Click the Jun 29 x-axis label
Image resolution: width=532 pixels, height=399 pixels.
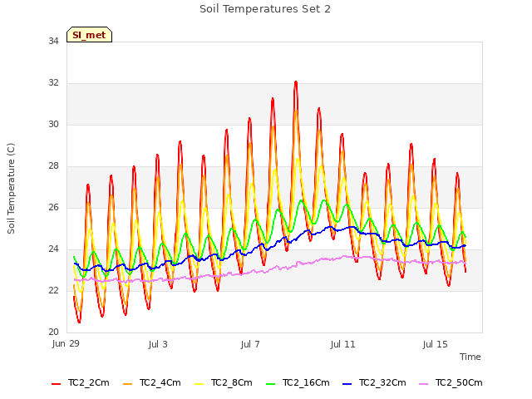(x=66, y=344)
